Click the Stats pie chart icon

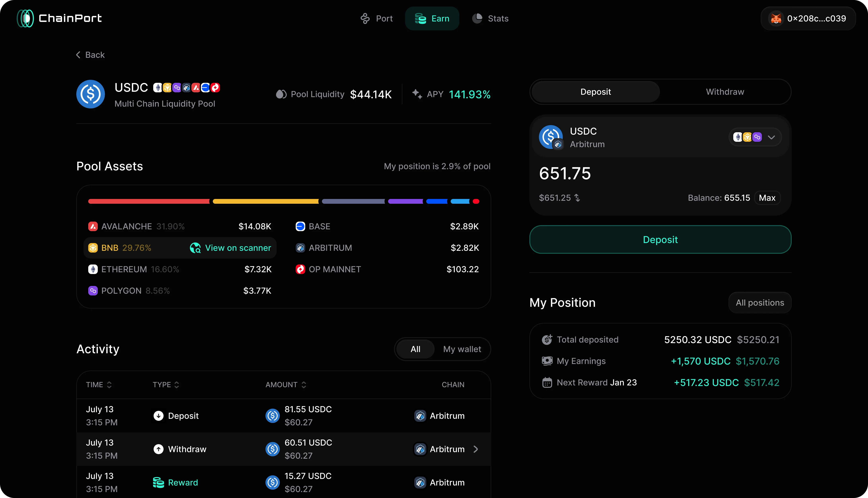[477, 18]
